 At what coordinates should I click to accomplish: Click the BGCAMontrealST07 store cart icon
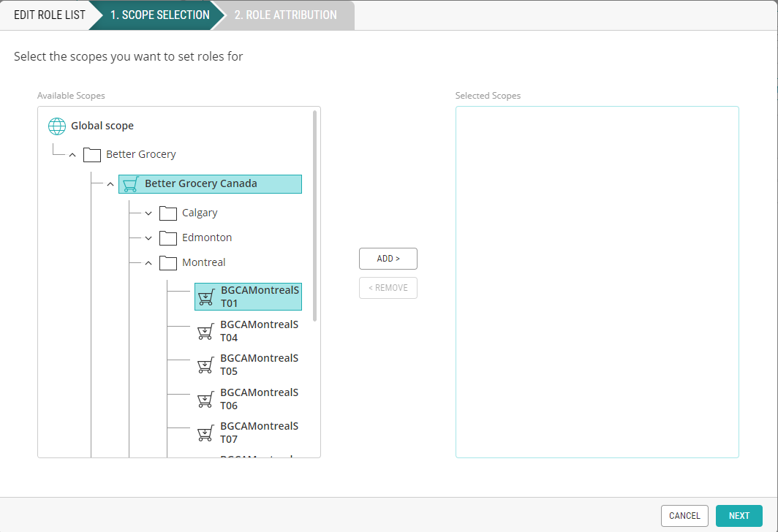point(206,433)
